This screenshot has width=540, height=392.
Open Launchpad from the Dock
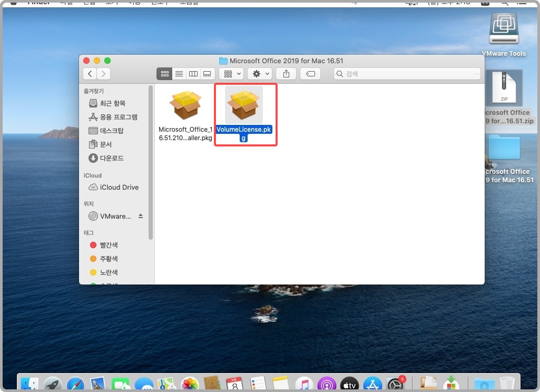coord(53,384)
